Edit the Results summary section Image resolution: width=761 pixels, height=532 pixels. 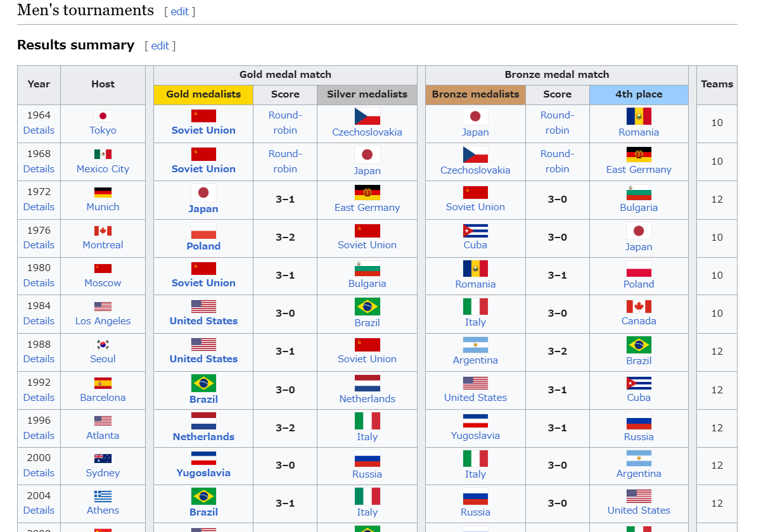pyautogui.click(x=160, y=46)
